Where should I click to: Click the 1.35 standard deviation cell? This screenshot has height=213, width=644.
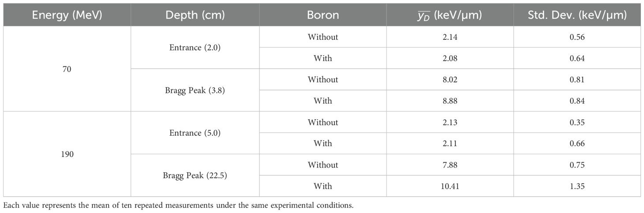click(x=577, y=186)
